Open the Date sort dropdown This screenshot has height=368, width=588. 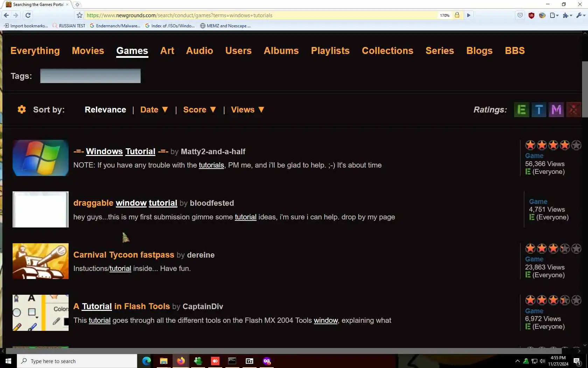pos(154,110)
